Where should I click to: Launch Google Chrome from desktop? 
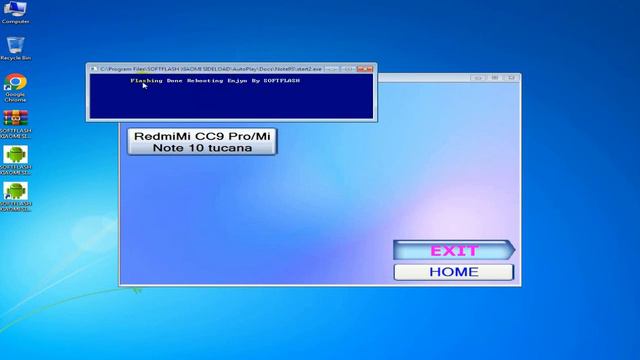tap(15, 87)
